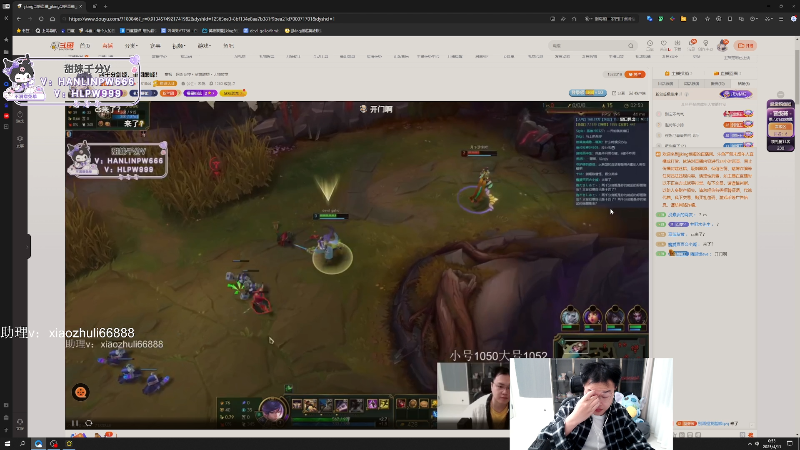
Task: Click bookmark with yellow smiley icon
Action: coord(303,31)
